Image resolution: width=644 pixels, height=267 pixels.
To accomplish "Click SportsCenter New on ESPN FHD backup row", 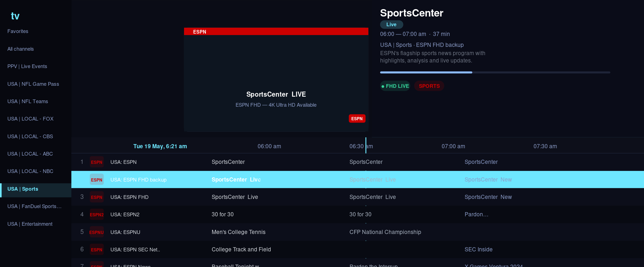I will coord(488,179).
